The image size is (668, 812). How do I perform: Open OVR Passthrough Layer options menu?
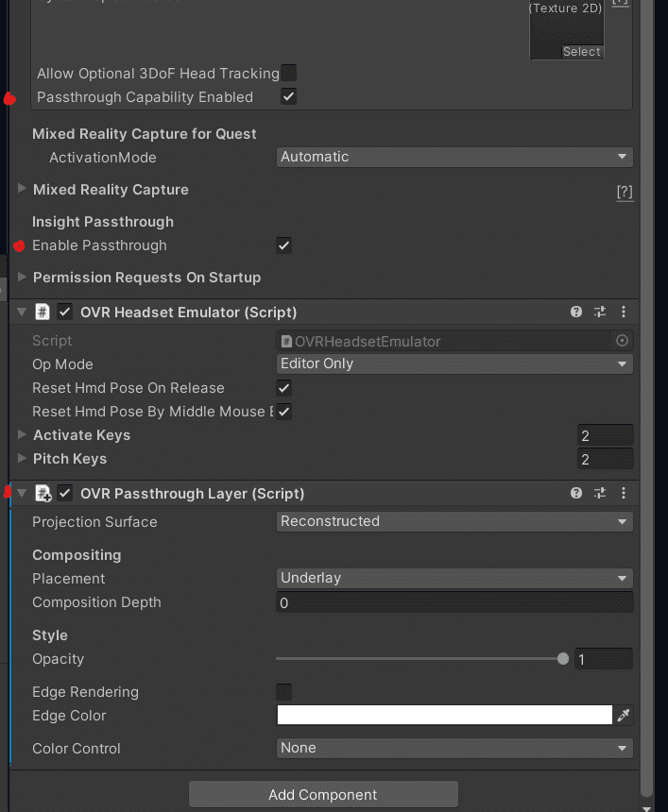pyautogui.click(x=624, y=493)
